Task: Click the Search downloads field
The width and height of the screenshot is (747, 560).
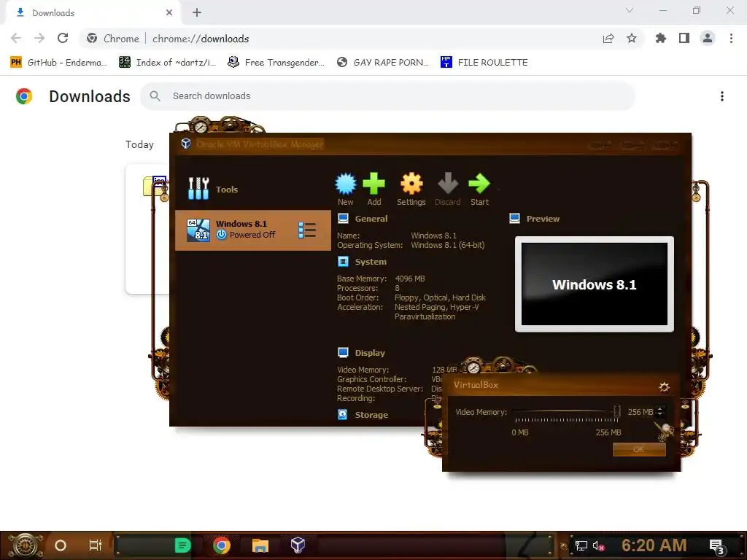Action: [387, 96]
